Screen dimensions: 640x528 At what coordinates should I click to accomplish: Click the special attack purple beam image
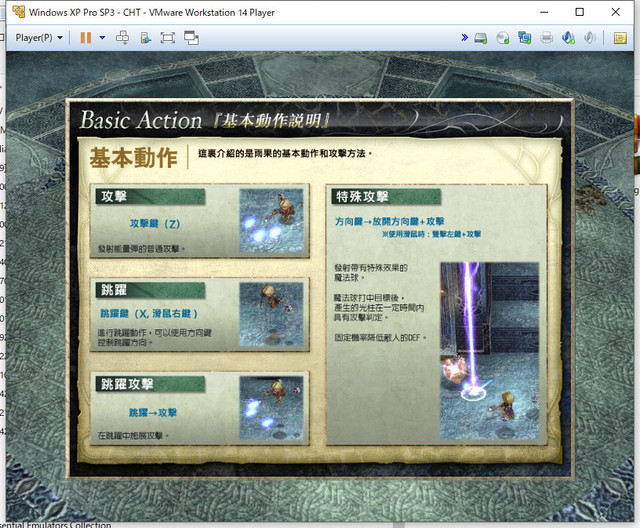point(489,351)
